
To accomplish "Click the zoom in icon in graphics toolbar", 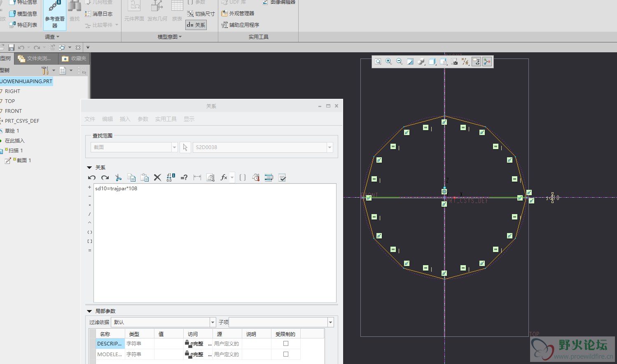I will pyautogui.click(x=389, y=62).
